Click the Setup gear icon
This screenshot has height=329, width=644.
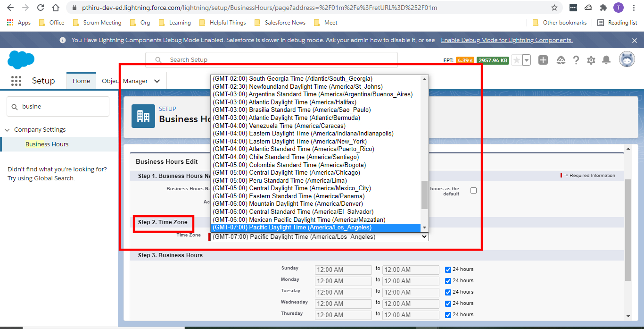click(591, 60)
